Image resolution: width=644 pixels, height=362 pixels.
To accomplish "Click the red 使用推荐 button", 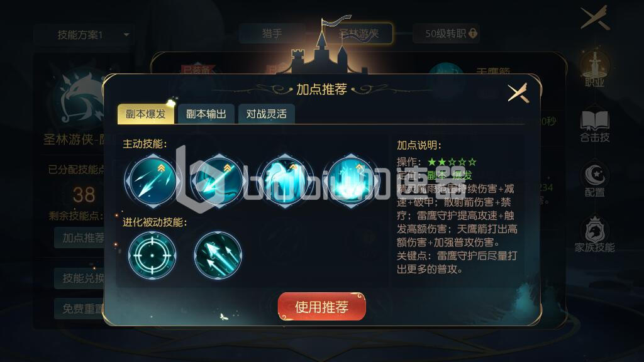I will coord(321,307).
